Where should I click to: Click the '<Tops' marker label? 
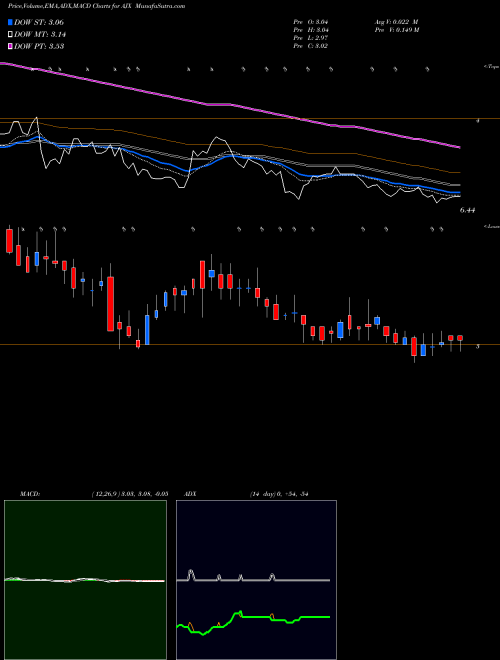click(x=491, y=67)
